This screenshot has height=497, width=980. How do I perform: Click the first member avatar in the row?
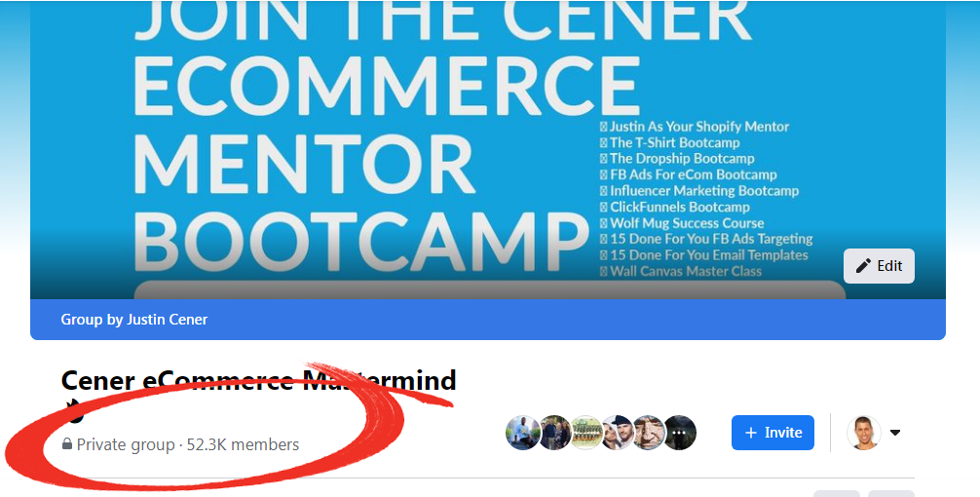click(522, 433)
